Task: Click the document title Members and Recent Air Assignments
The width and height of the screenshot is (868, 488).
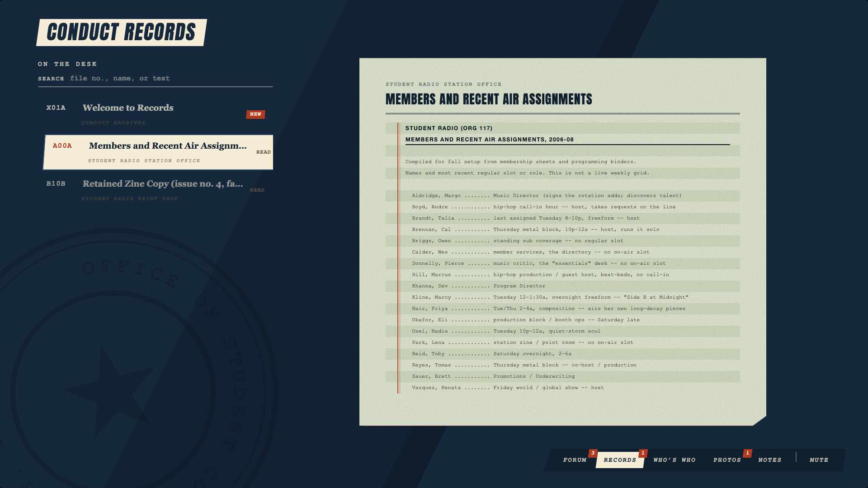Action: (489, 99)
